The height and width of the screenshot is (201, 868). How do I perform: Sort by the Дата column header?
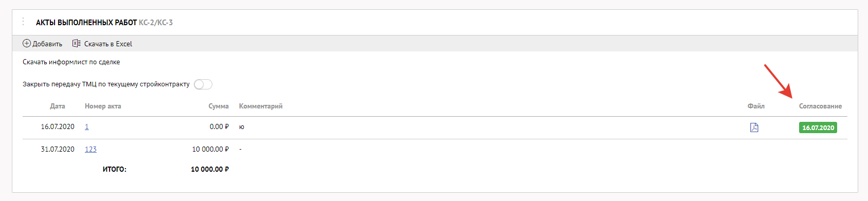click(58, 106)
